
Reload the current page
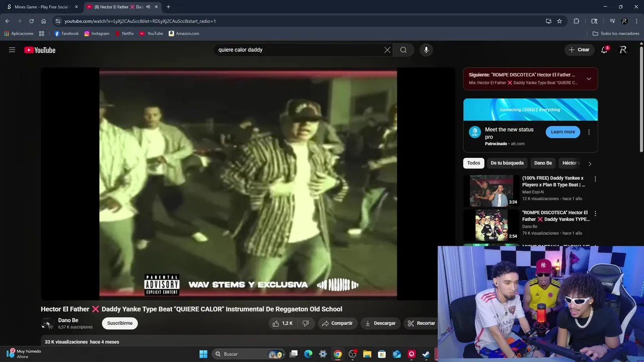(31, 21)
